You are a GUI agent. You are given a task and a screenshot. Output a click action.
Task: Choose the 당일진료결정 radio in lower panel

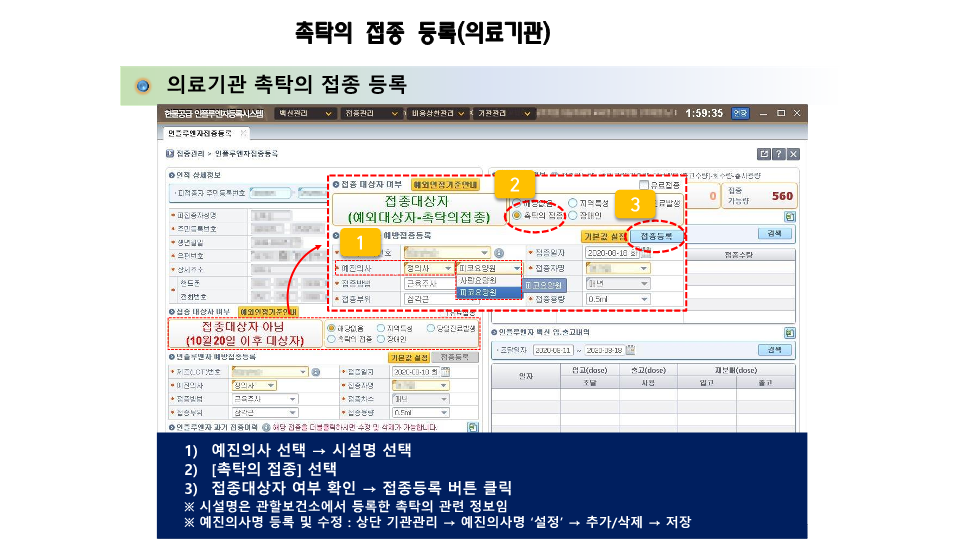point(430,327)
